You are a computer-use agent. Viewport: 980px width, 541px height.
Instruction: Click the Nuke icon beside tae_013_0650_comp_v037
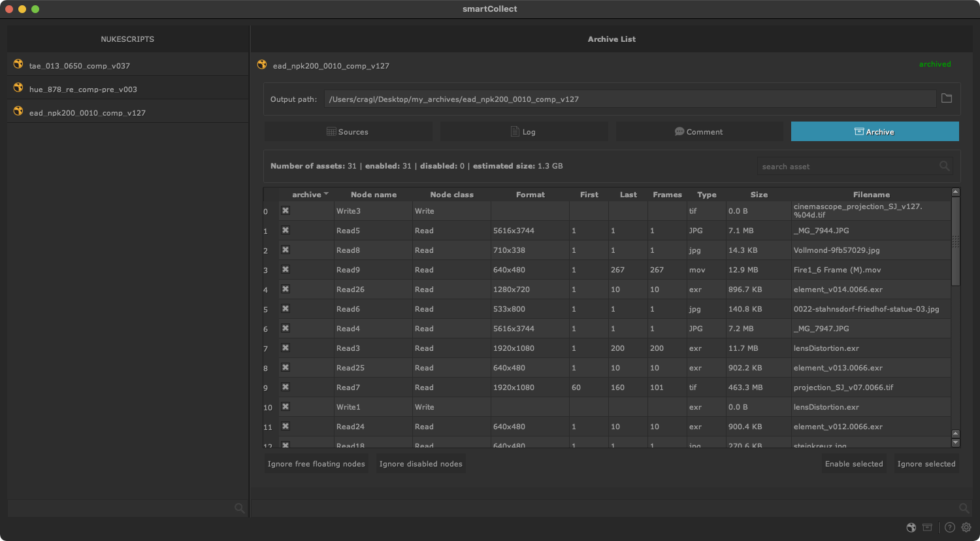[18, 64]
